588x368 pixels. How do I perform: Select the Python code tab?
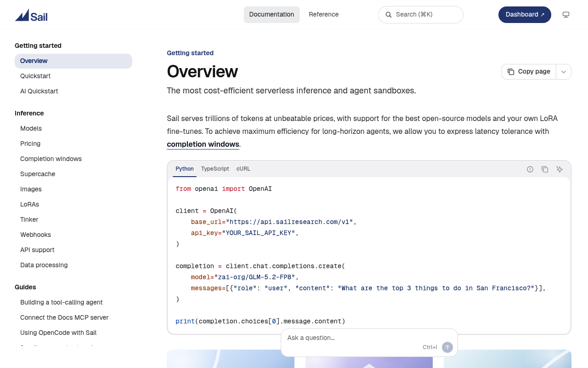pyautogui.click(x=185, y=169)
